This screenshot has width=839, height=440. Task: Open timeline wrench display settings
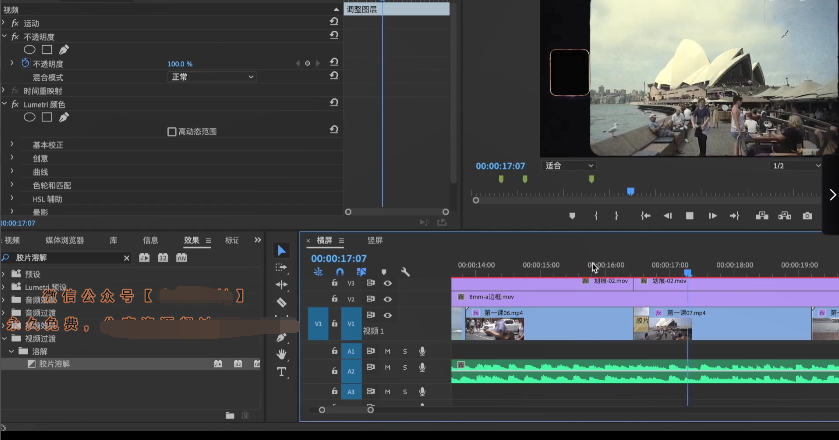(405, 271)
